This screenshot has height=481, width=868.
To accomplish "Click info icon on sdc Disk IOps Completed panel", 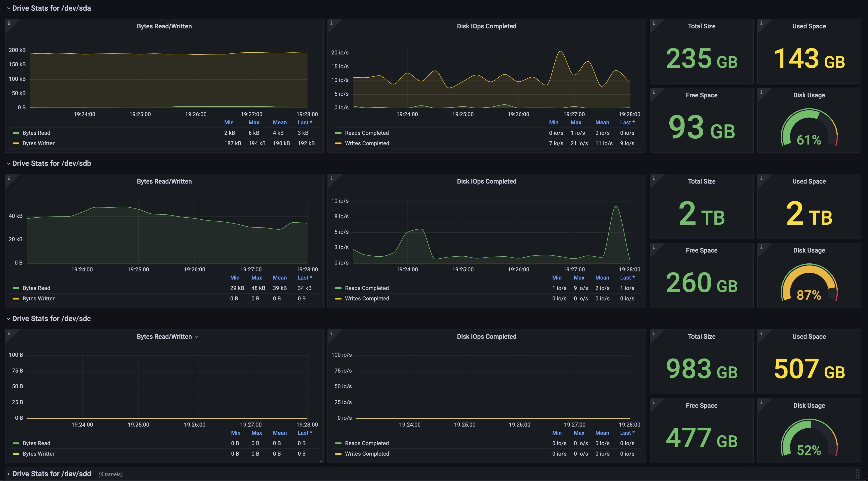I will click(x=331, y=334).
